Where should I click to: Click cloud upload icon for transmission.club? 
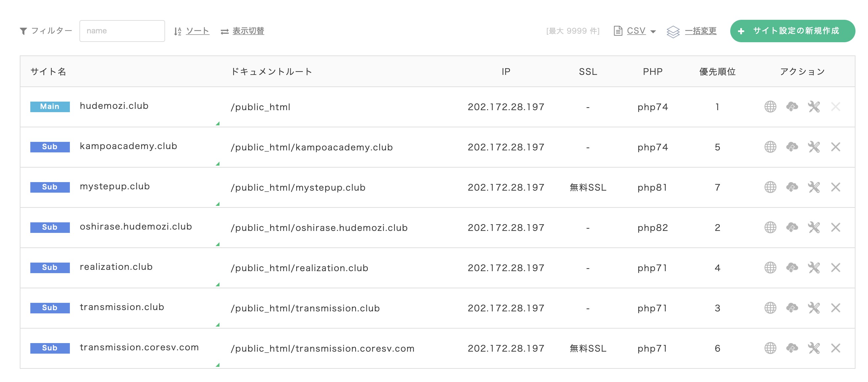[792, 308]
